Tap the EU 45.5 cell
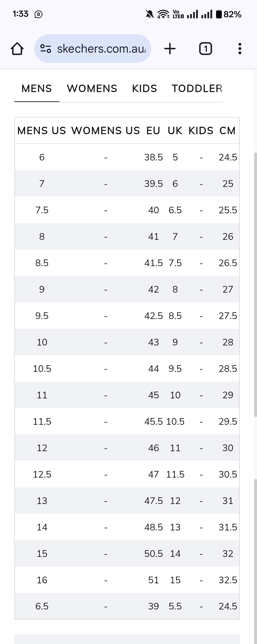 pos(153,421)
